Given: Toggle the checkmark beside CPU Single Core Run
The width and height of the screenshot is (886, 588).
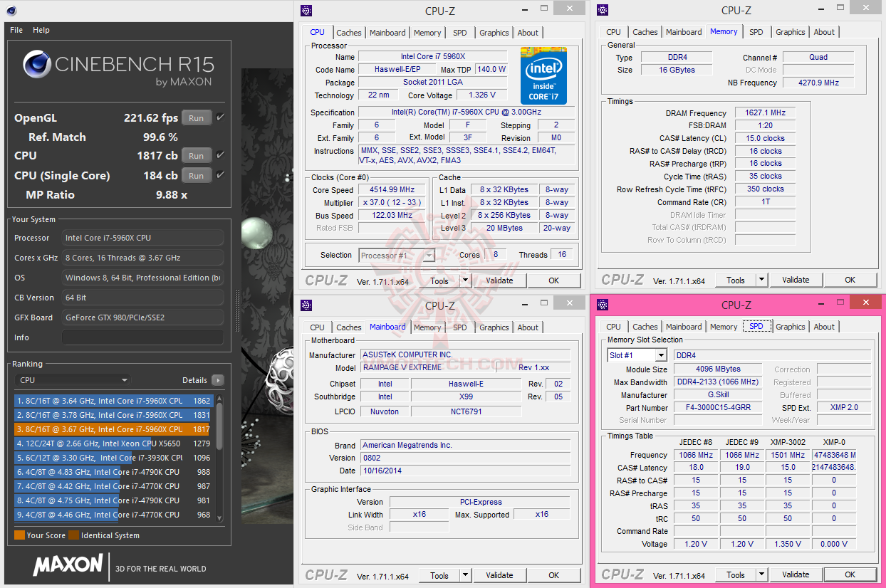Looking at the screenshot, I should click(x=220, y=175).
